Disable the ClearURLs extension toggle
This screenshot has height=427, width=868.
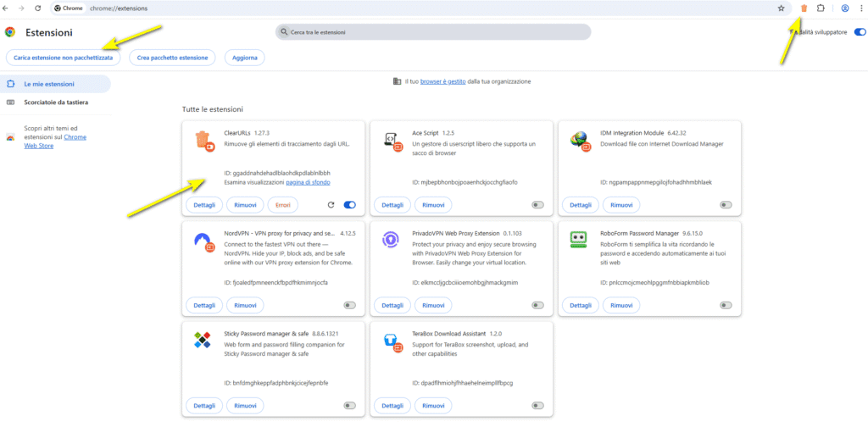click(349, 205)
